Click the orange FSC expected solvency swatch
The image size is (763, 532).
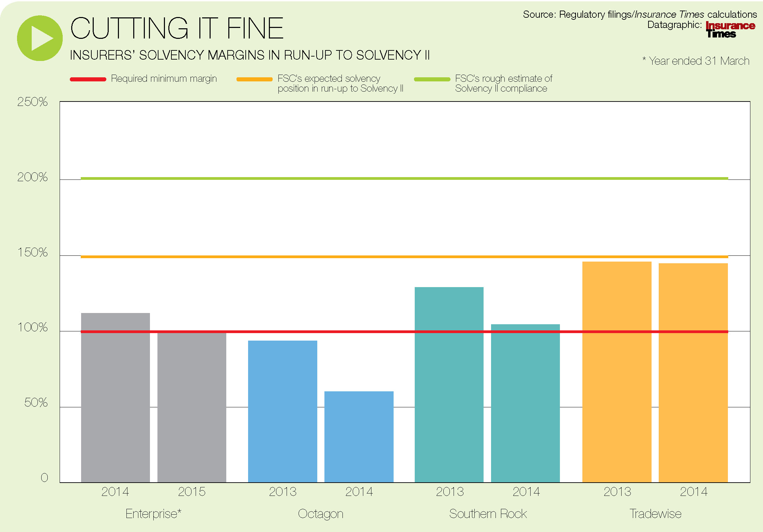(254, 79)
